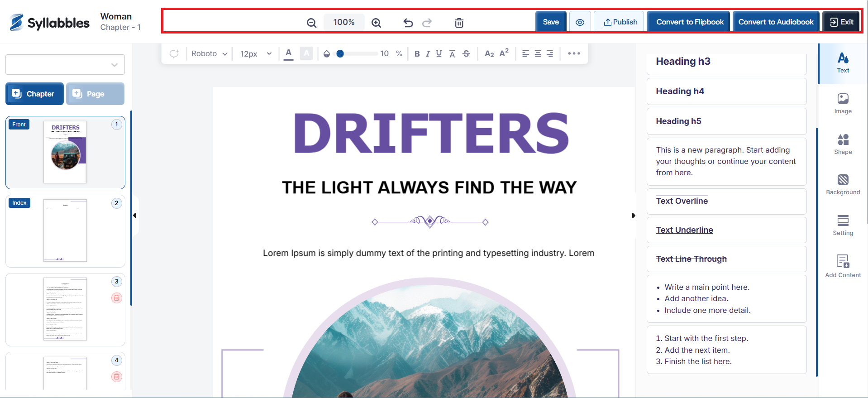
Task: Insert the new paragraph text block
Action: [x=726, y=162]
